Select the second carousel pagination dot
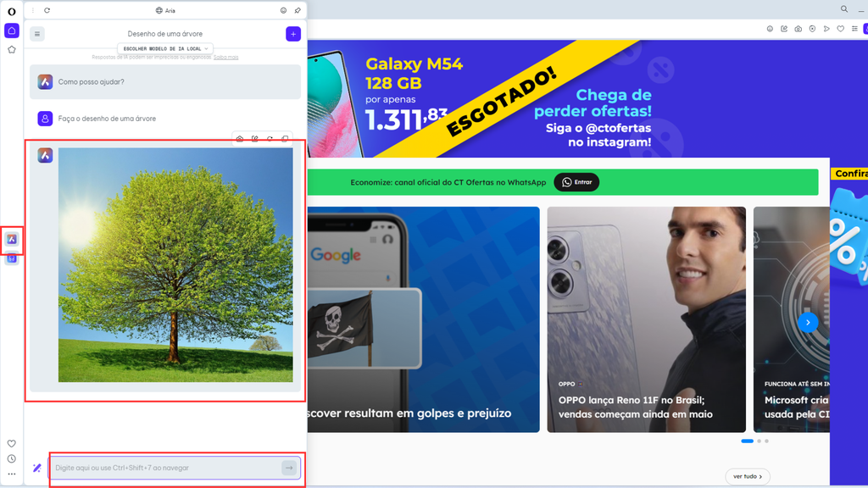The width and height of the screenshot is (868, 488). click(x=759, y=441)
